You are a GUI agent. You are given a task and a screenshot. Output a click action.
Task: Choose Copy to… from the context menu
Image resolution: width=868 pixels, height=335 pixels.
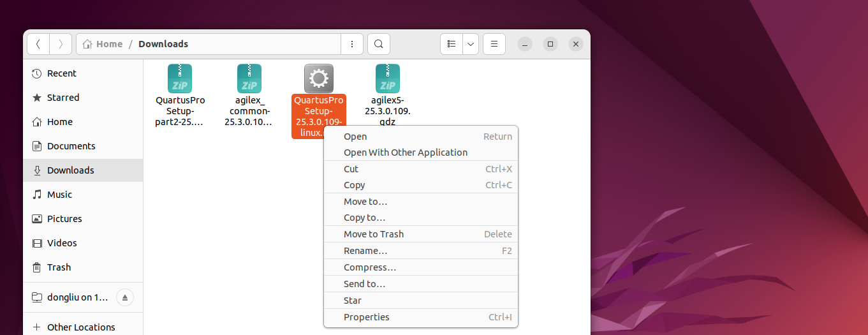tap(421, 218)
